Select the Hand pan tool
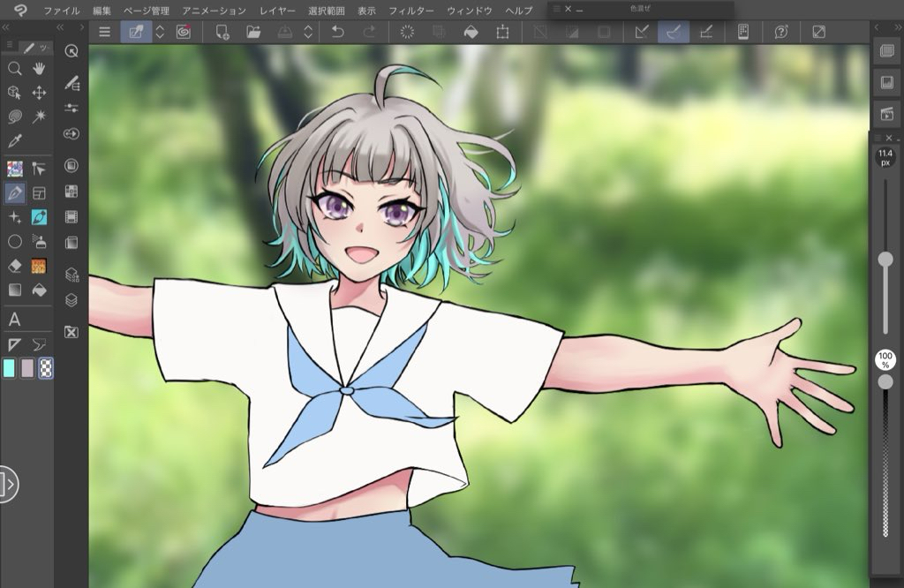Viewport: 904px width, 588px height. point(39,69)
